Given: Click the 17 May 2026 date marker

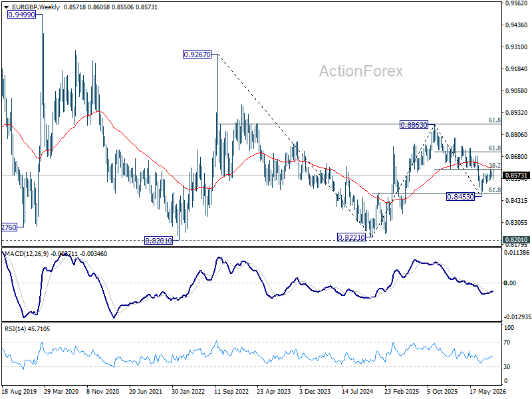Looking at the screenshot, I should 488,391.
